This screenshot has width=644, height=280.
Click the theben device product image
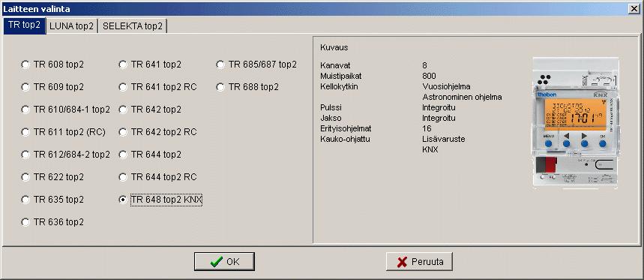click(x=575, y=123)
